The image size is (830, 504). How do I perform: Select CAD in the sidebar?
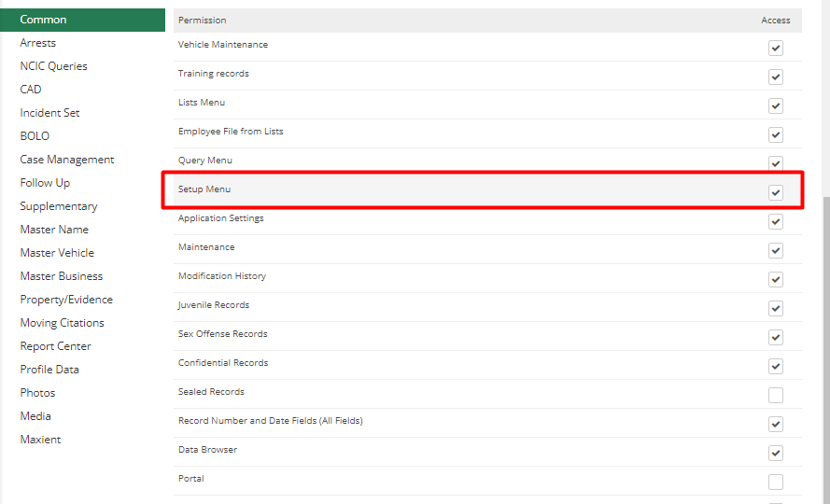pos(30,90)
